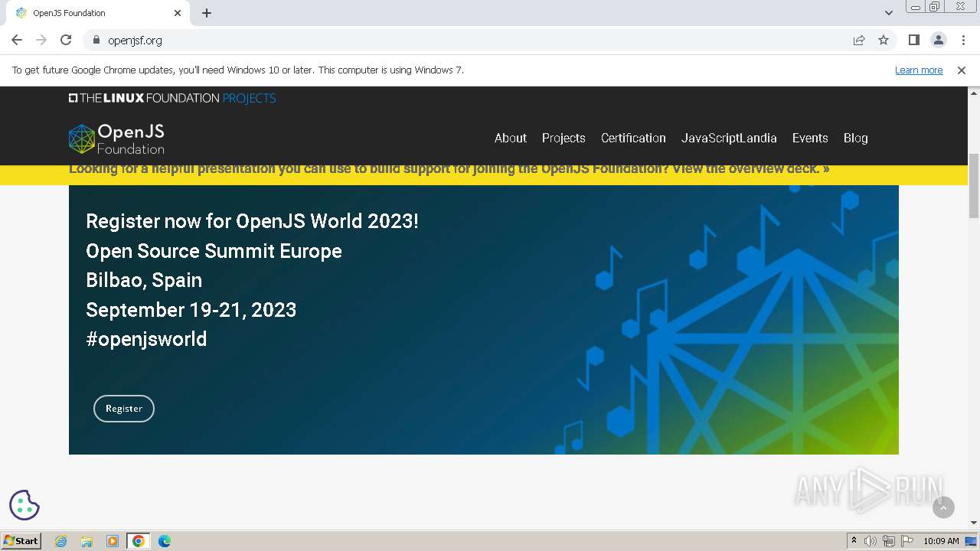Open the About menu item

click(511, 138)
